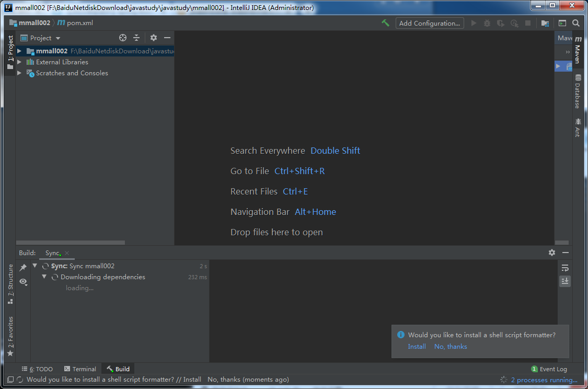Click the Run arrow in the top toolbar

point(474,23)
